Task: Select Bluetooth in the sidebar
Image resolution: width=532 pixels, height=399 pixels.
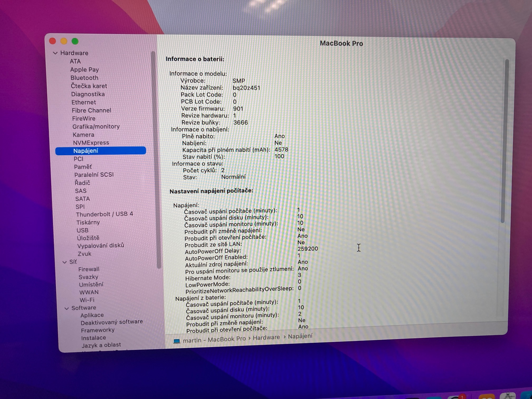Action: coord(84,78)
